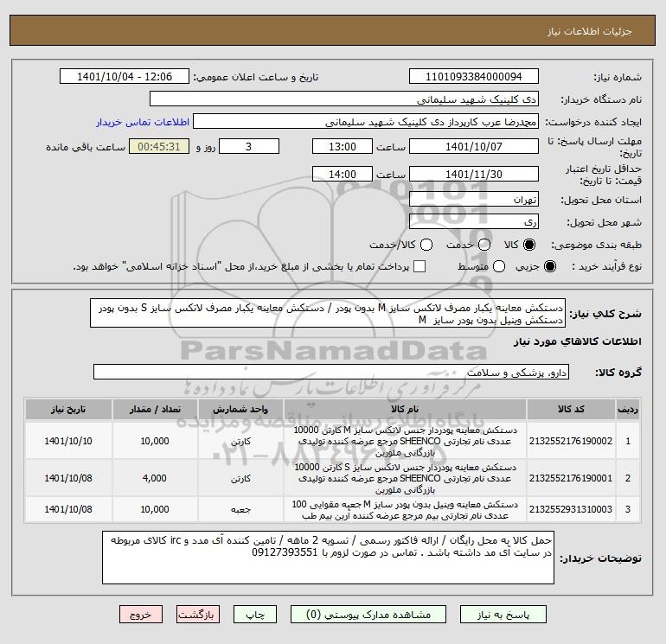Click the announcement date 1401/10/04 field
The image size is (666, 644).
(125, 77)
